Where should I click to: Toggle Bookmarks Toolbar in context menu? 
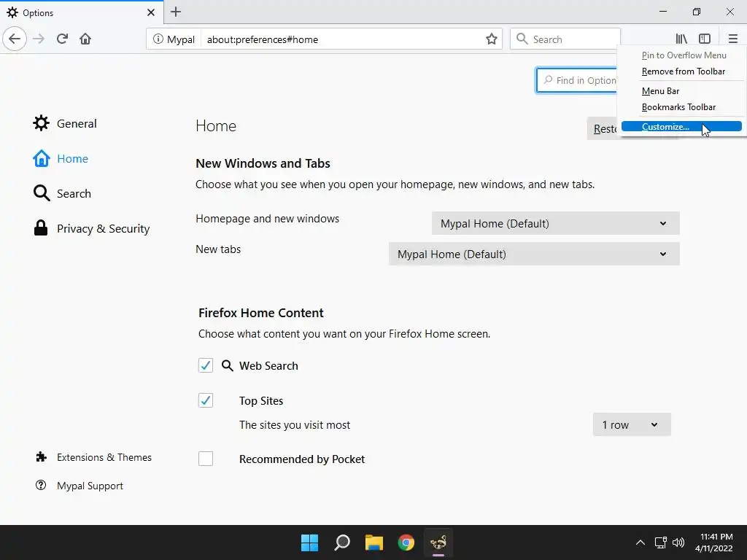pyautogui.click(x=678, y=107)
